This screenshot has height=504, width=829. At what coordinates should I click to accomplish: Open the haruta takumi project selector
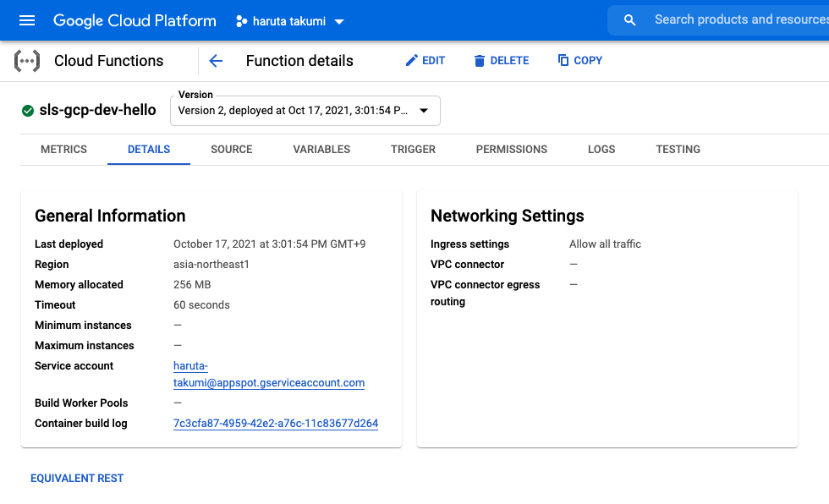[290, 21]
